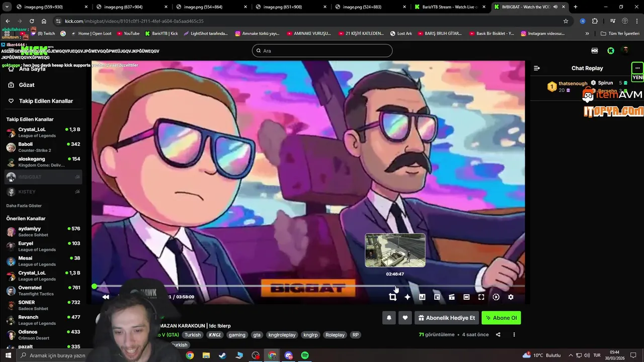Click the clips icon left of the green K icon
This screenshot has width=644, height=362.
coord(595,51)
